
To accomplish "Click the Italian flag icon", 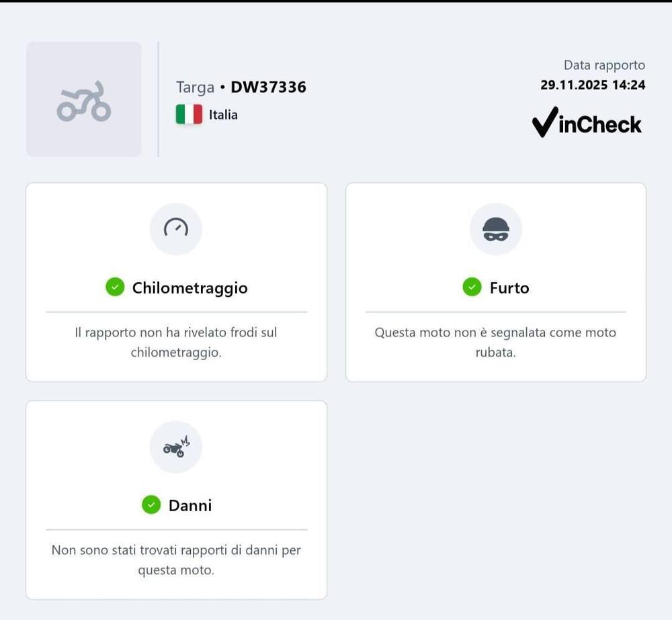I will click(x=189, y=114).
